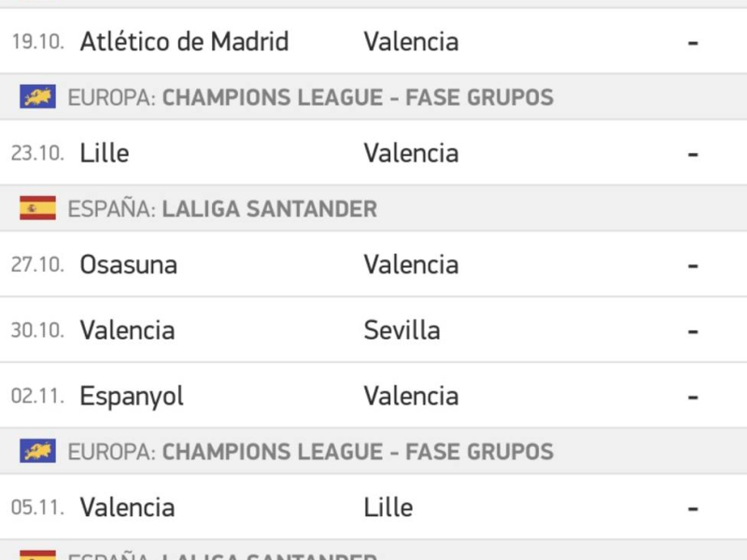Click the 19.10. match date

pos(37,41)
